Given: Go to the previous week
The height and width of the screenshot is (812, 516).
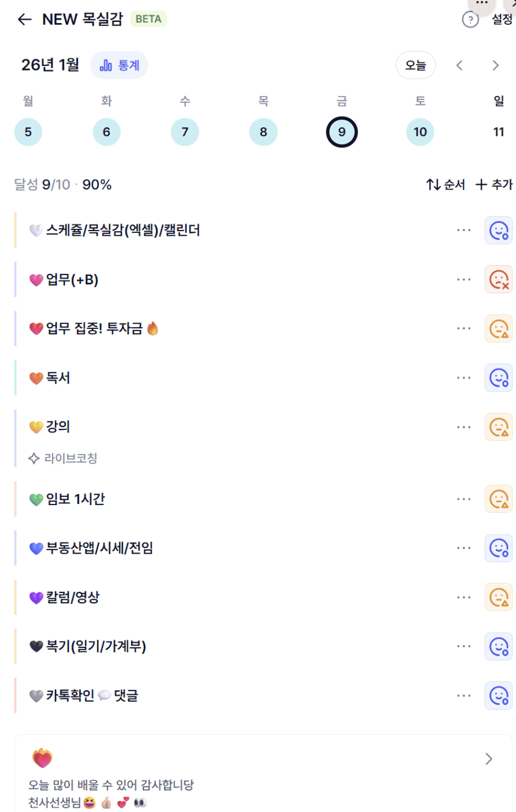Looking at the screenshot, I should tap(459, 65).
